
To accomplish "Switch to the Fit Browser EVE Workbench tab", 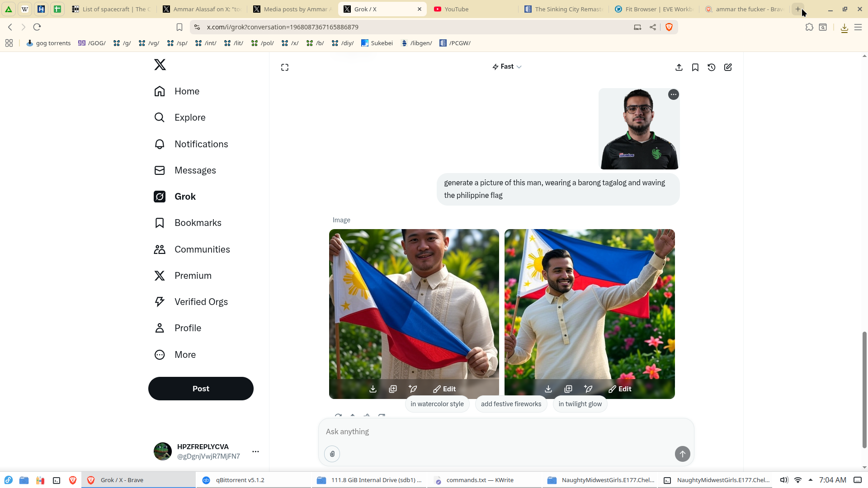I will click(x=654, y=9).
